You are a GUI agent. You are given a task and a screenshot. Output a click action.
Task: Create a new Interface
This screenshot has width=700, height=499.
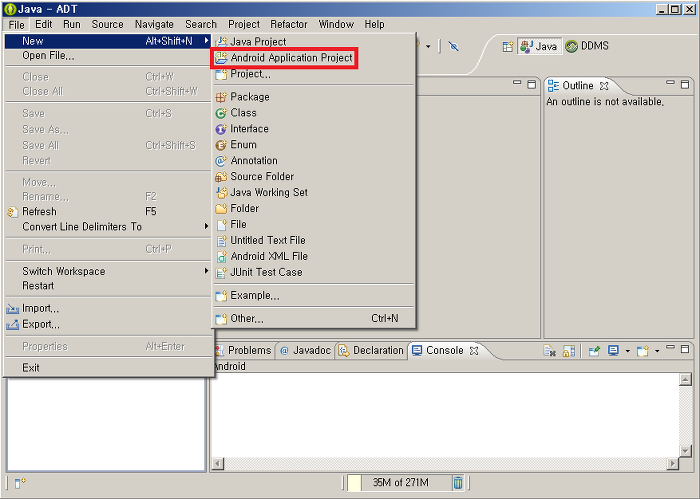click(x=249, y=129)
